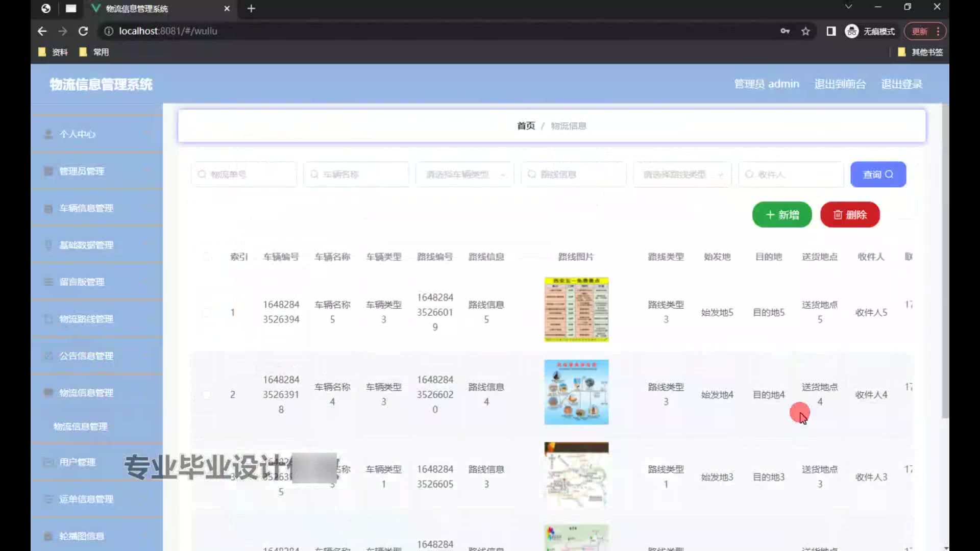Click the browser 更新 button
Viewport: 980px width, 551px height.
tap(925, 31)
